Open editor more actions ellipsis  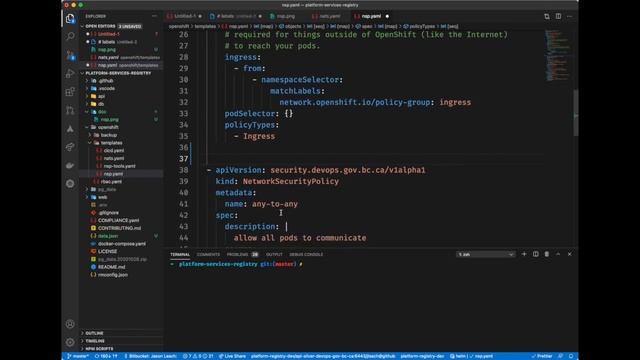(570, 16)
